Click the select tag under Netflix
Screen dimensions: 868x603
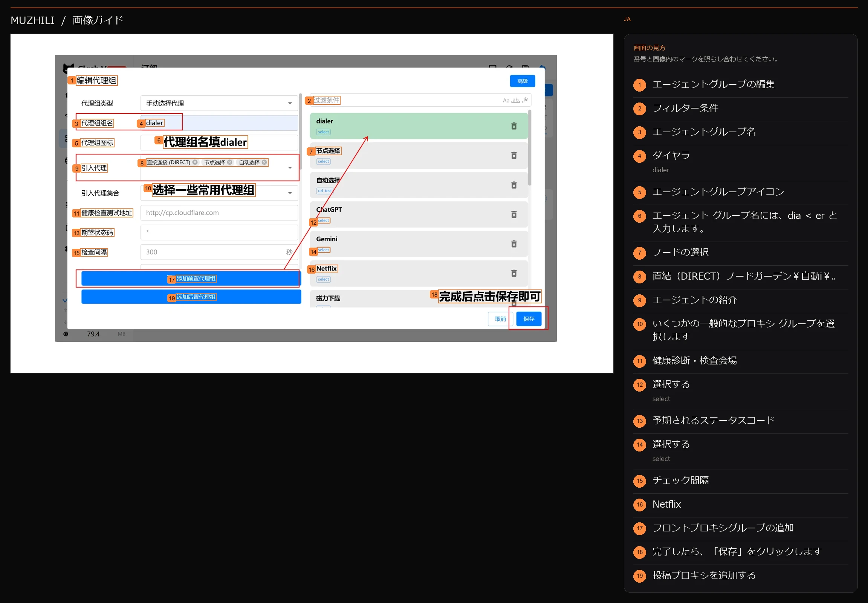tap(323, 280)
